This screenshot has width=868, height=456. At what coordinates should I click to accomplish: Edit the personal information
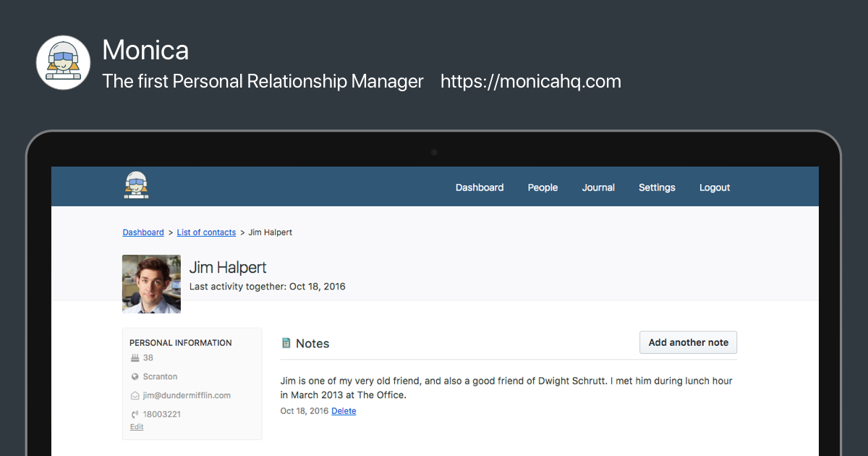tap(137, 427)
